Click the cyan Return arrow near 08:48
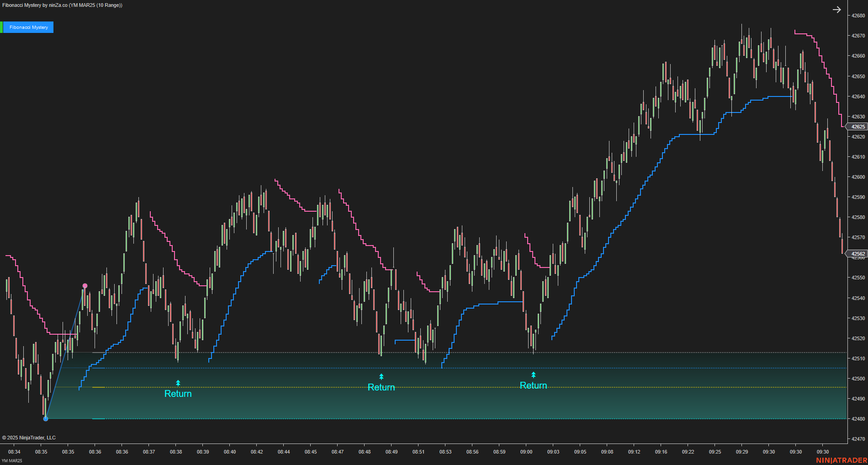The width and height of the screenshot is (868, 465). coord(381,376)
